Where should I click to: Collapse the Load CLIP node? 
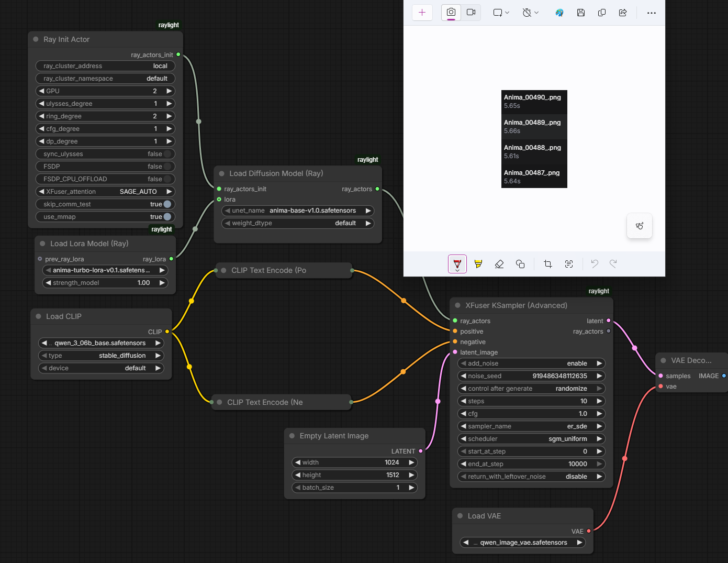(x=38, y=316)
